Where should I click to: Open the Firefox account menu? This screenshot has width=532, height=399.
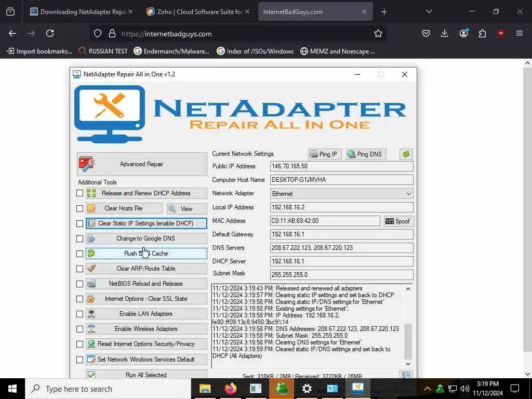click(x=463, y=33)
